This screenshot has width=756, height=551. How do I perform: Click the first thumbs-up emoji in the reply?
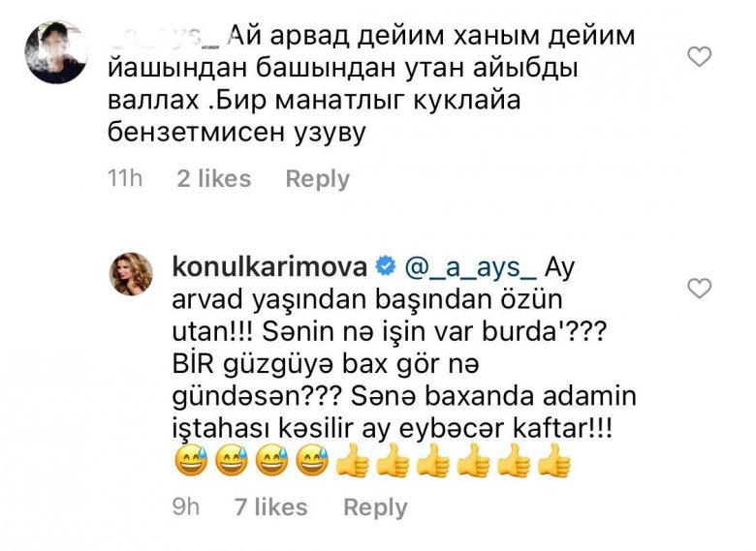pos(353,460)
